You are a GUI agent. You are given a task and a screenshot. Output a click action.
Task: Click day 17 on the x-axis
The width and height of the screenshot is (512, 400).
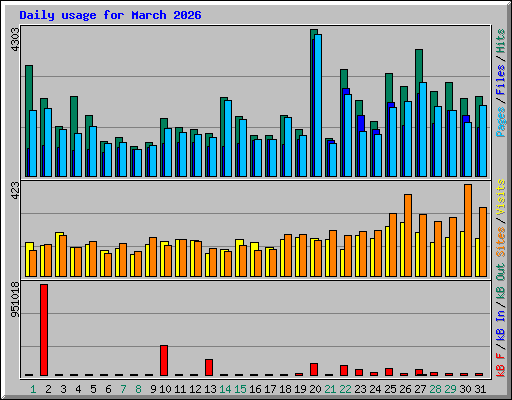point(270,389)
